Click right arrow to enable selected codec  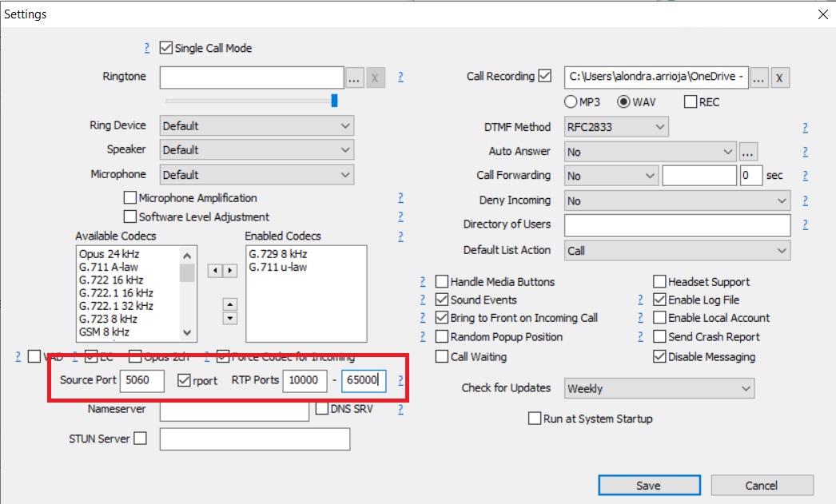[x=231, y=271]
